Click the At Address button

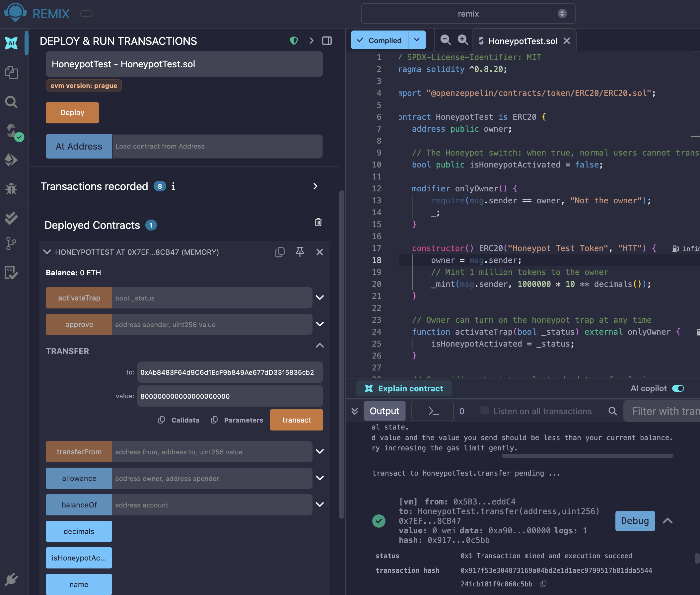[79, 146]
